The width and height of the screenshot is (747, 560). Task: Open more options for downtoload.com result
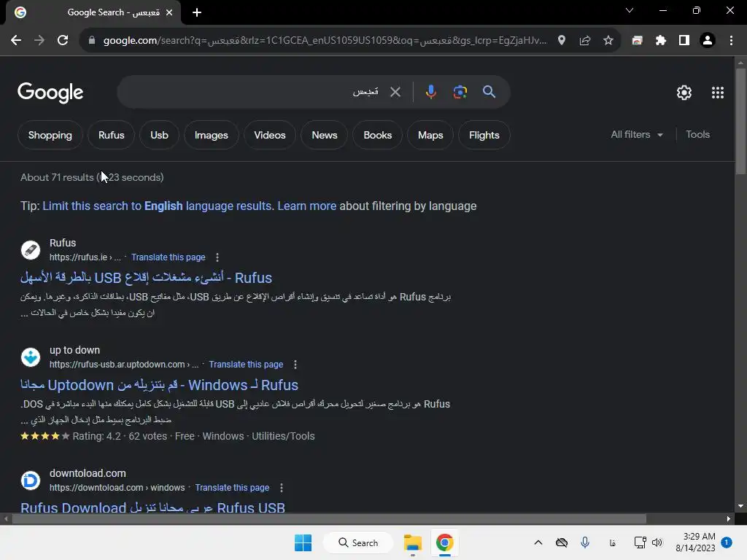point(282,488)
